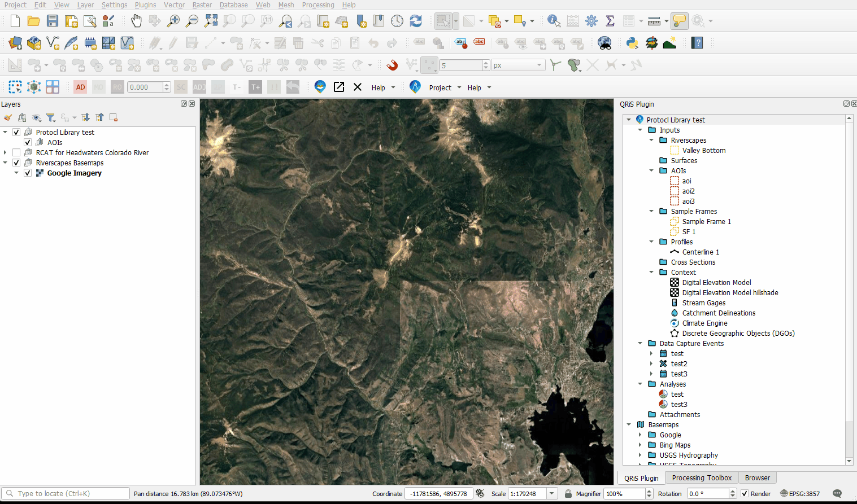Collapse the Protocl Library test group in Layers
Screen dimensions: 857x504
click(5, 132)
